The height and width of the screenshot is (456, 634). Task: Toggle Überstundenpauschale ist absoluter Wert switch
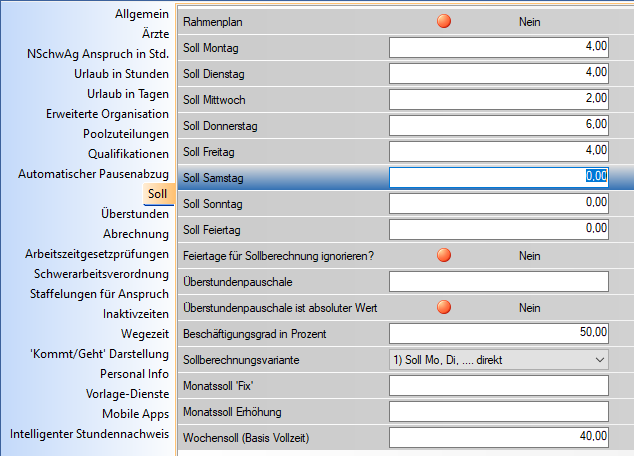[x=445, y=307]
